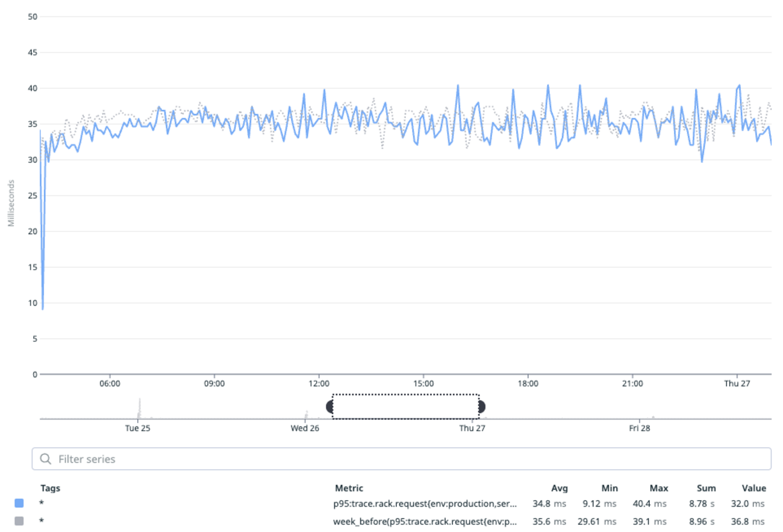783x532 pixels.
Task: Jump timeline to Tue 25
Action: tap(137, 428)
